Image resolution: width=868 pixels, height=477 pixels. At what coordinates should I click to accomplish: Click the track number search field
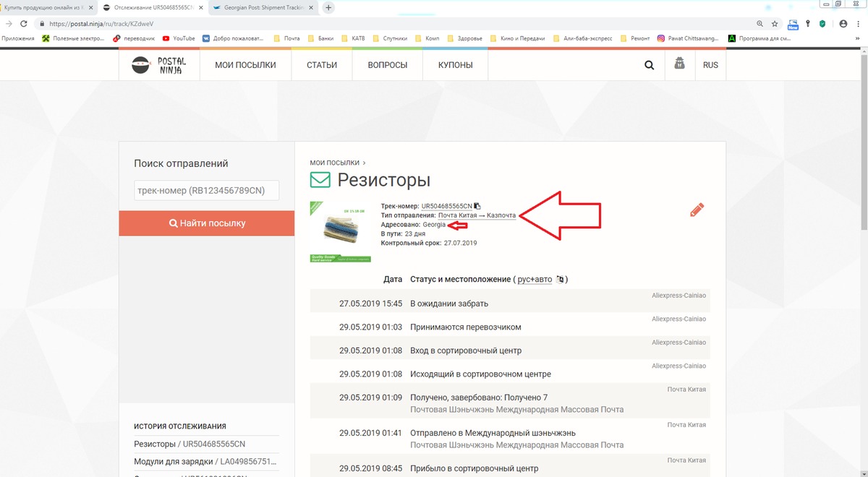pyautogui.click(x=206, y=191)
